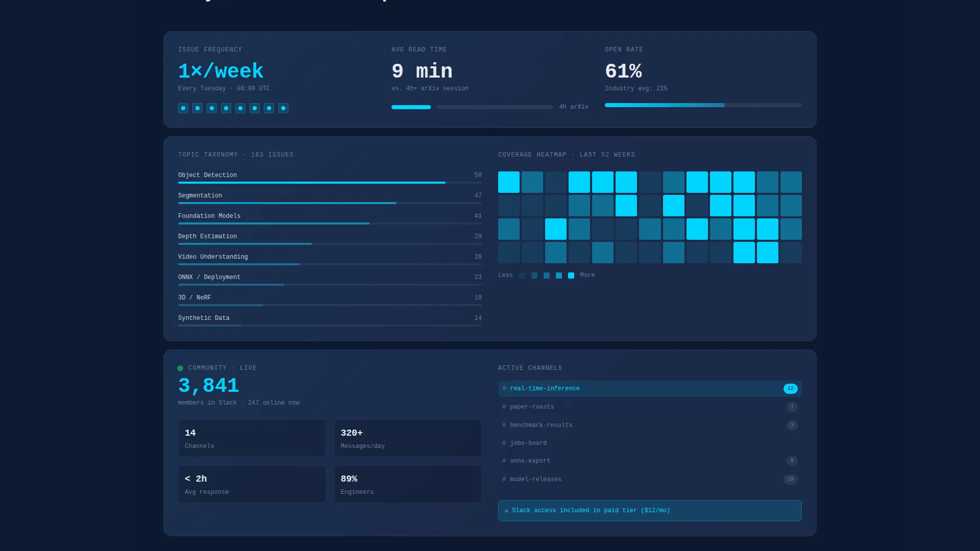The width and height of the screenshot is (980, 551).
Task: Select the Depth Estimation topic label
Action: click(207, 236)
